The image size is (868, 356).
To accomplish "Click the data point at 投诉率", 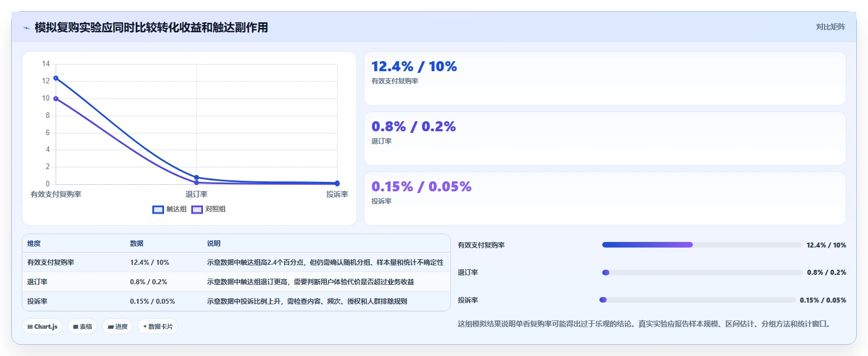I will [337, 183].
